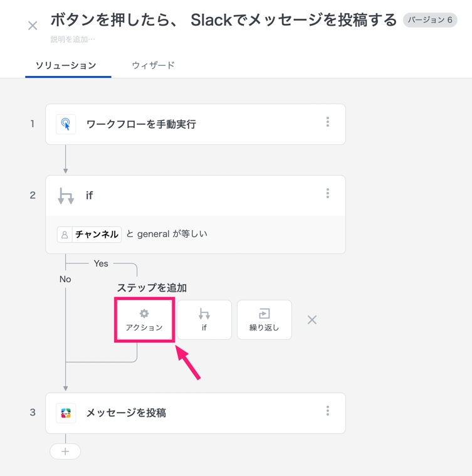Select the ソリューション tab
472x476 pixels.
(x=66, y=65)
